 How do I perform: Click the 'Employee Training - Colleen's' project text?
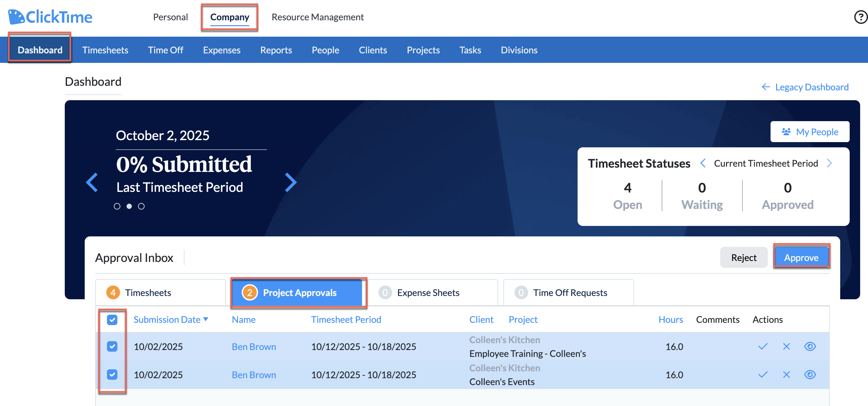coord(528,353)
